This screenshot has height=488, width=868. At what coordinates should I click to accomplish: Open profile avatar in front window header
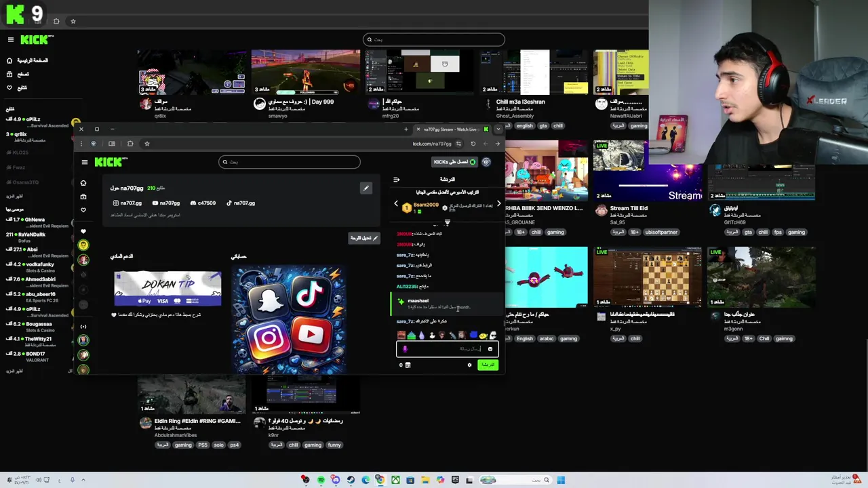[x=486, y=162]
